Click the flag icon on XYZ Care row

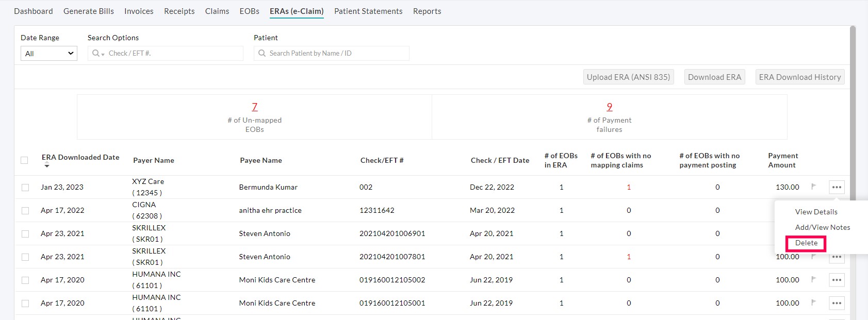(814, 187)
